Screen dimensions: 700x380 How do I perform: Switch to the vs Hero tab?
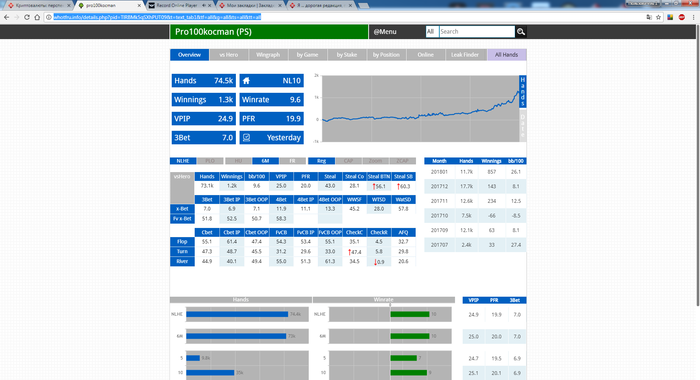click(x=229, y=55)
